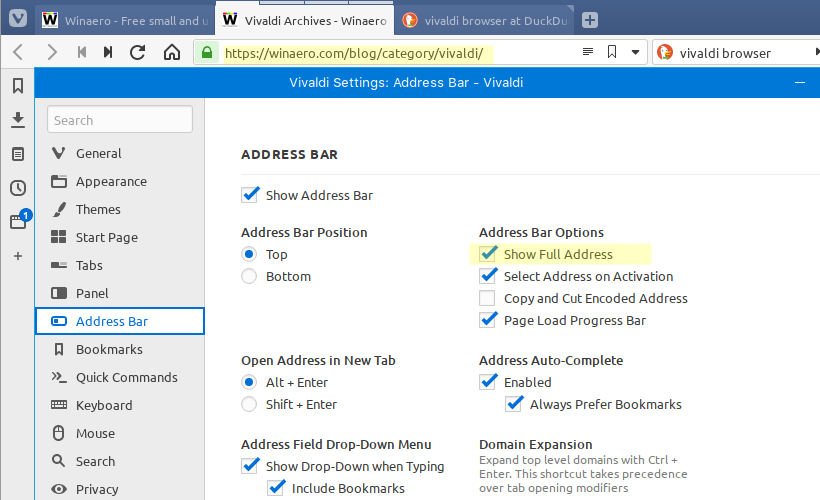Toggle Page Load Progress Bar checkbox

point(487,320)
